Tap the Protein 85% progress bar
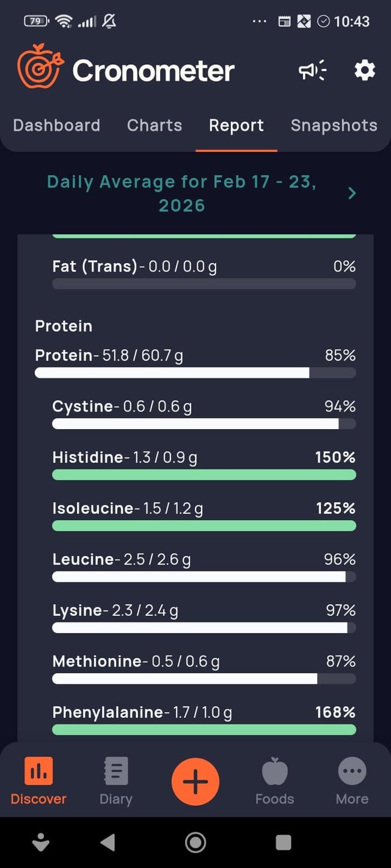 pos(195,373)
